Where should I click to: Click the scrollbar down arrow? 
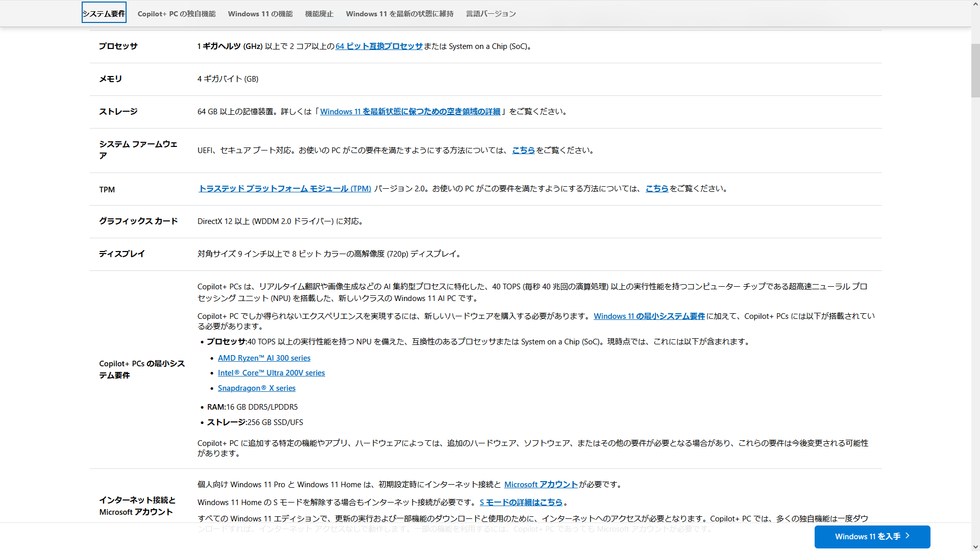[975, 547]
